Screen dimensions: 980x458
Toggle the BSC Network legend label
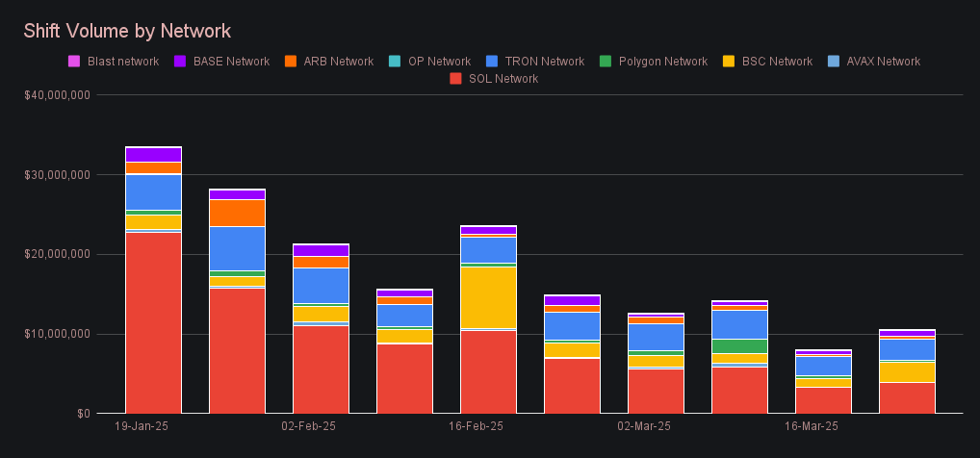pos(777,62)
